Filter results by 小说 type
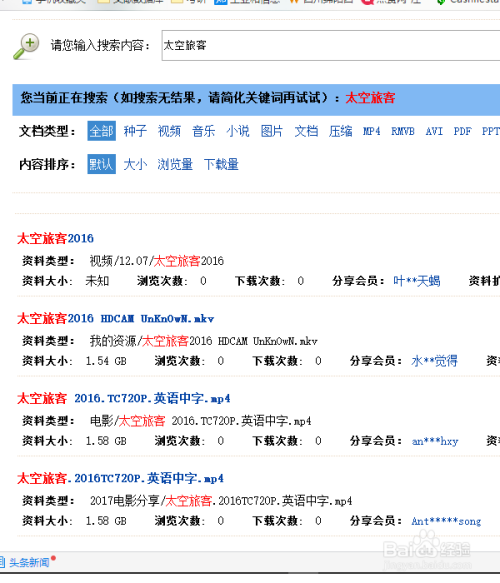500x583 pixels. point(238,131)
